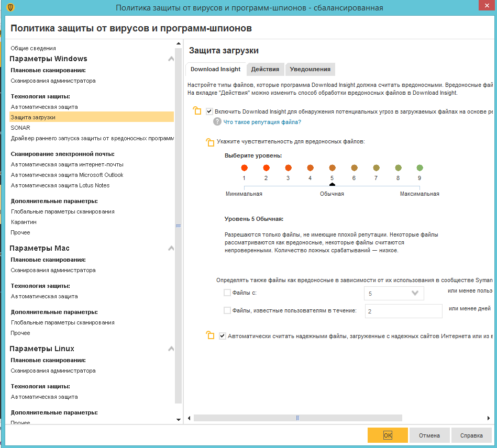Screen dimensions: 497x448
Task: Open Автоматическая защита Lotus Notes
Action: [60, 185]
